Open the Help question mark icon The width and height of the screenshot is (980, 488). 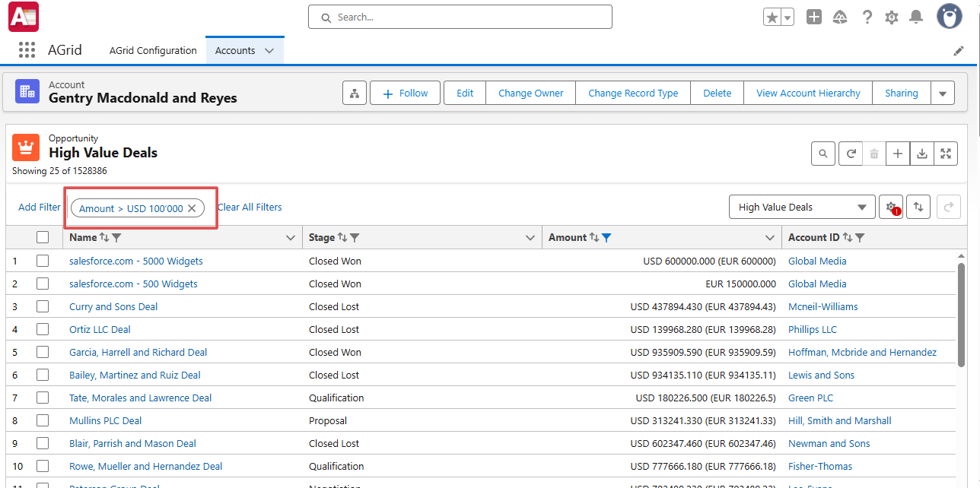click(x=867, y=17)
